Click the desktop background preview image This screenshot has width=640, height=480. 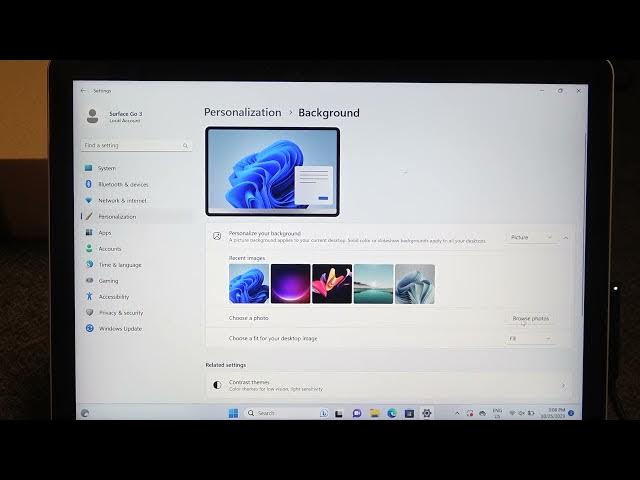coord(272,171)
